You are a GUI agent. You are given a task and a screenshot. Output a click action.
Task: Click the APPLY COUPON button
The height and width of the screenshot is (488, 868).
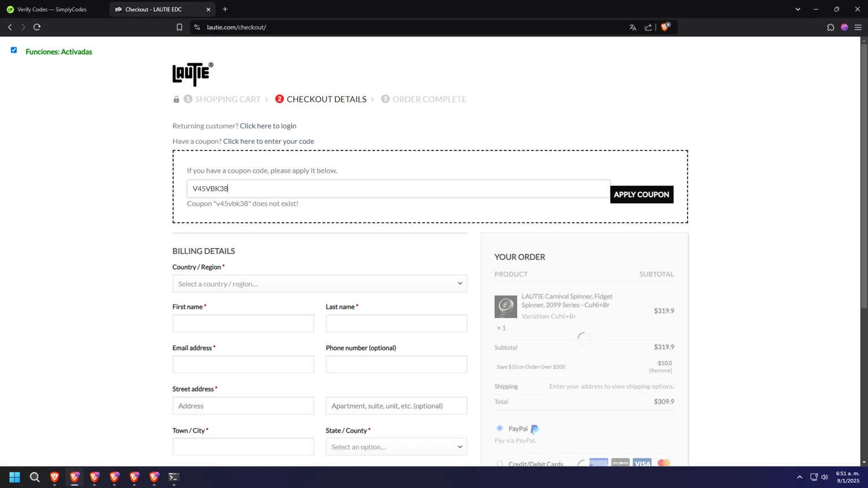pyautogui.click(x=641, y=194)
